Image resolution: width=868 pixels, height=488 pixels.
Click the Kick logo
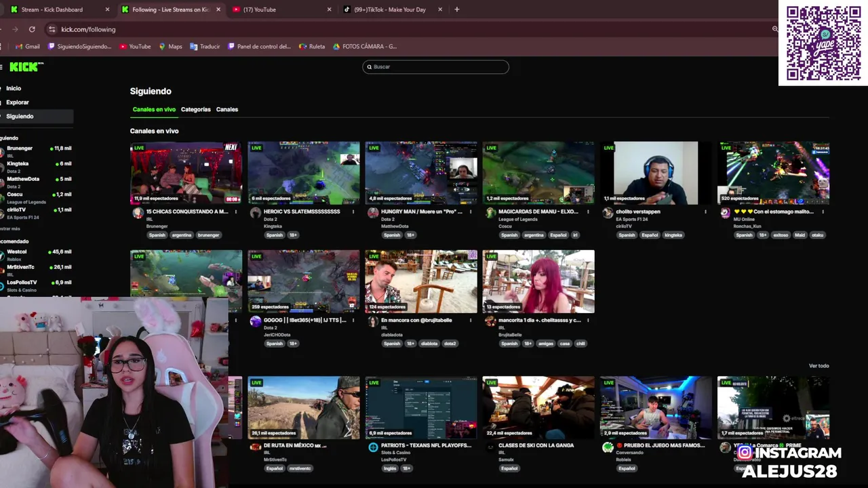click(26, 66)
